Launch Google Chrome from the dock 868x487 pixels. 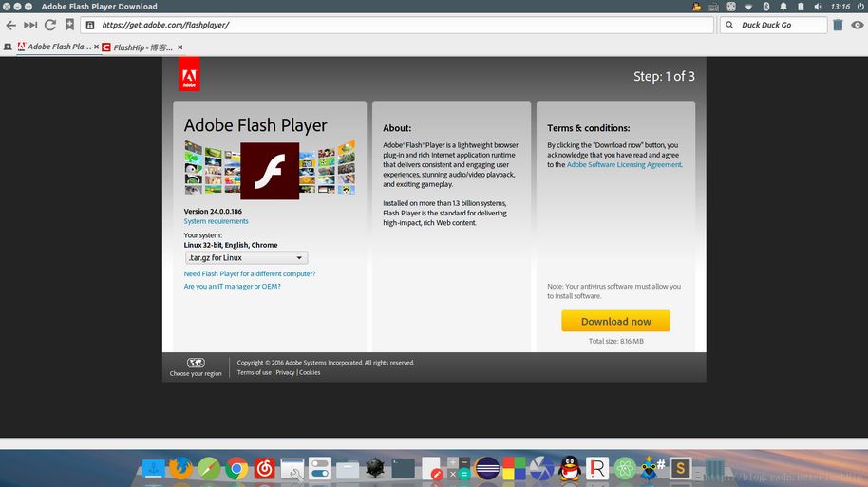(236, 469)
